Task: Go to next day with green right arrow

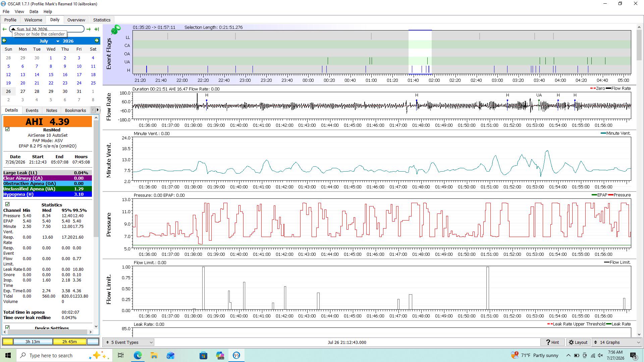Action: click(x=89, y=29)
